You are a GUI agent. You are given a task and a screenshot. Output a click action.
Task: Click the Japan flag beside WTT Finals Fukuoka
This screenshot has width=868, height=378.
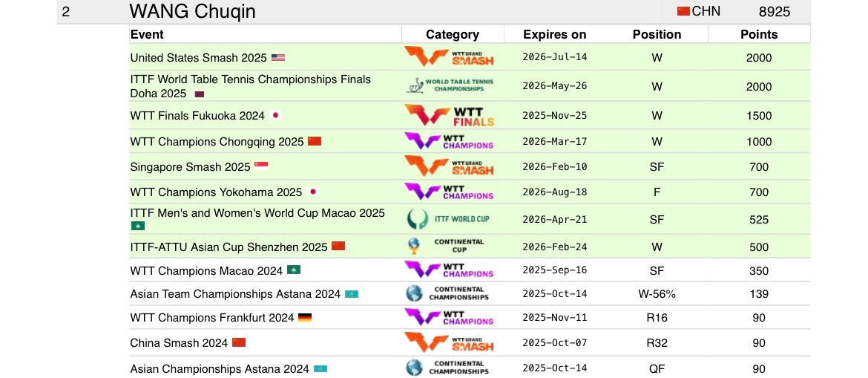click(x=276, y=116)
